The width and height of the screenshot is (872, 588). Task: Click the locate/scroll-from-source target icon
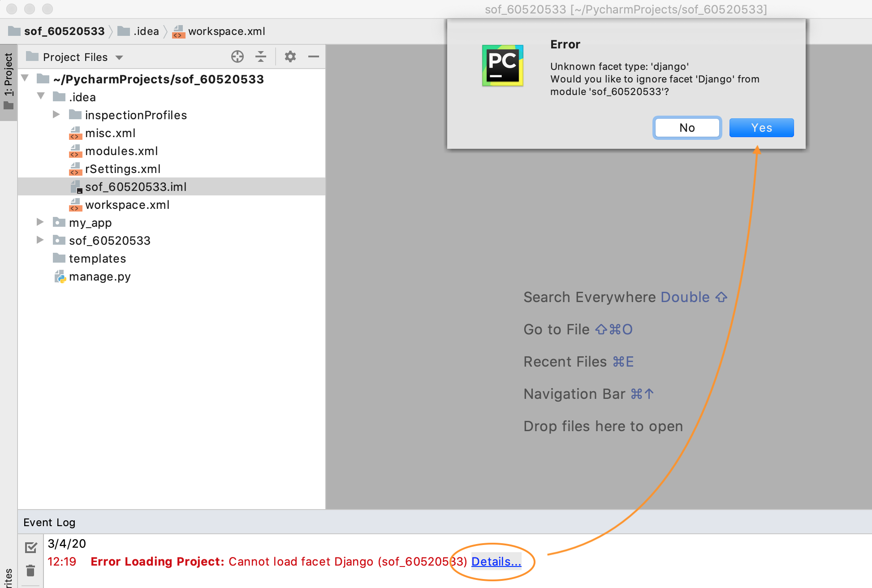237,56
